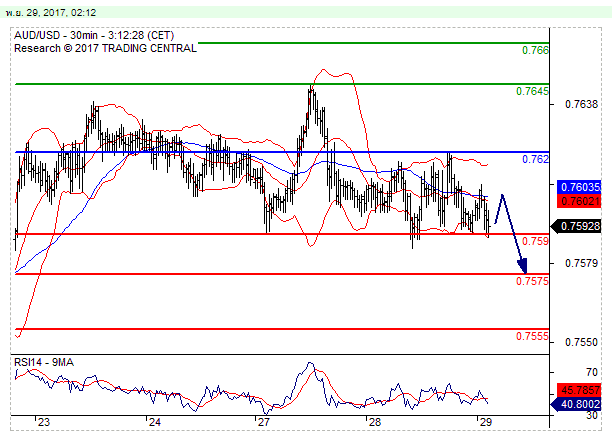Click the 0.7550 price axis value

click(581, 342)
